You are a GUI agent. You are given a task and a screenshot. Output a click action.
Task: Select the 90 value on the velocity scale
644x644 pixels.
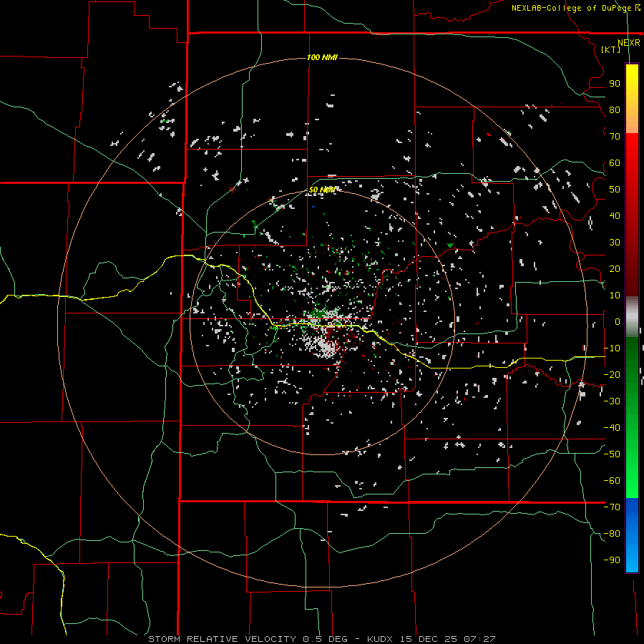pyautogui.click(x=615, y=84)
